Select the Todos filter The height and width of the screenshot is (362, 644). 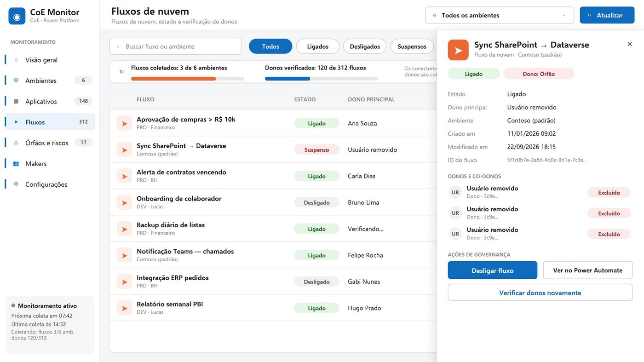[x=270, y=46]
